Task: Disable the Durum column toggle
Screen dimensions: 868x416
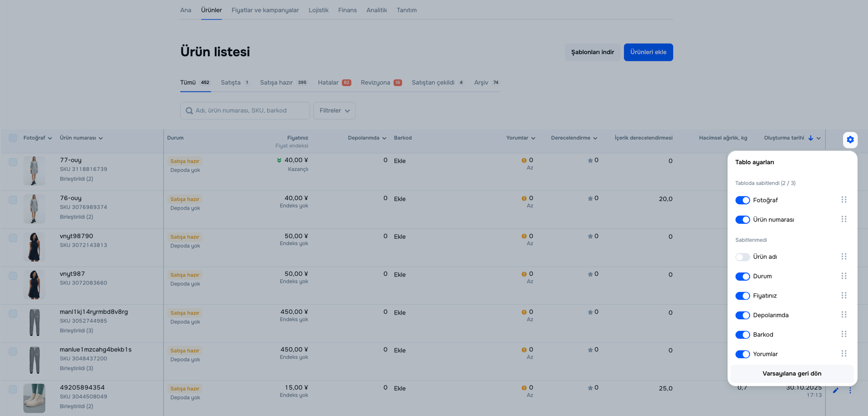Action: pyautogui.click(x=742, y=276)
